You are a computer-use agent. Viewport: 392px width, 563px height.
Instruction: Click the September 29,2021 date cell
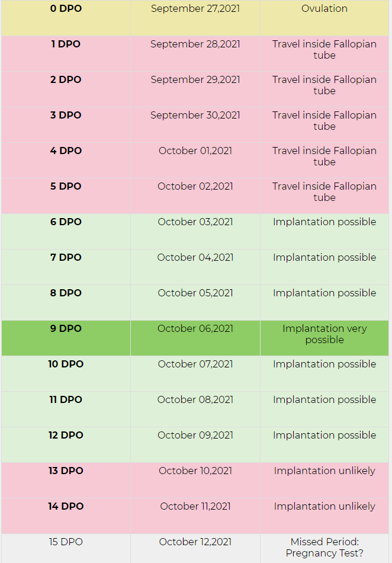(195, 80)
